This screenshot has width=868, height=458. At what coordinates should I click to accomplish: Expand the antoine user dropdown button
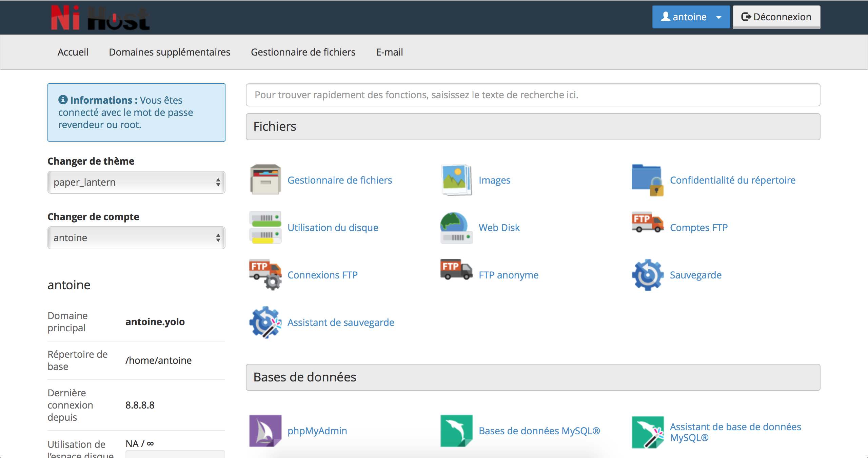[x=691, y=17]
